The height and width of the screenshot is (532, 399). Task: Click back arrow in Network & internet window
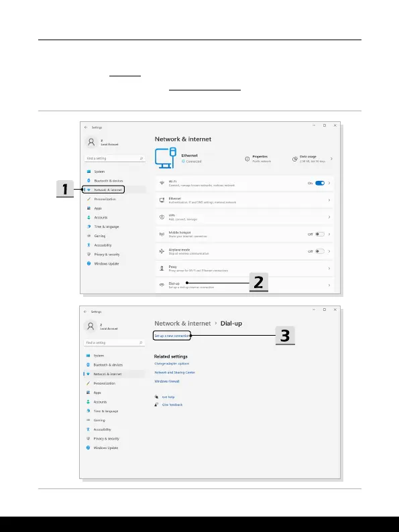pyautogui.click(x=86, y=127)
